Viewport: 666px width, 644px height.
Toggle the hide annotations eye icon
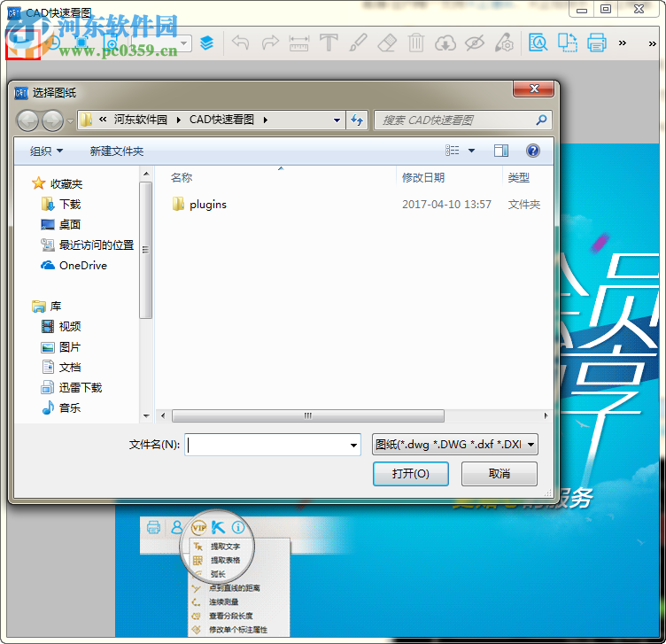tap(475, 43)
